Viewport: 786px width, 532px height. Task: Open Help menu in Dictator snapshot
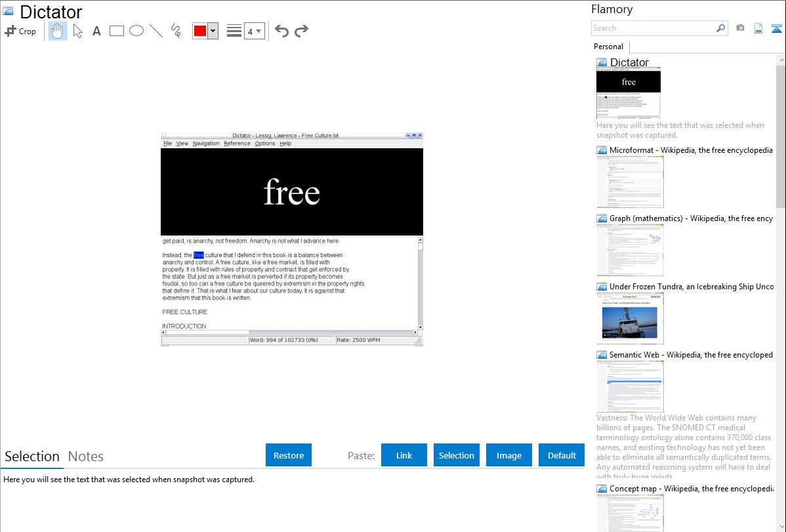(285, 144)
